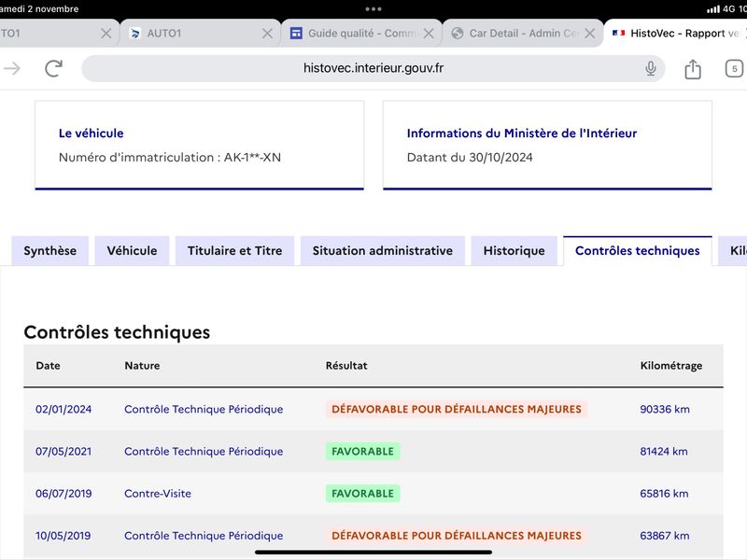Select the date 06/07/2019
Image resolution: width=747 pixels, height=560 pixels.
point(63,494)
